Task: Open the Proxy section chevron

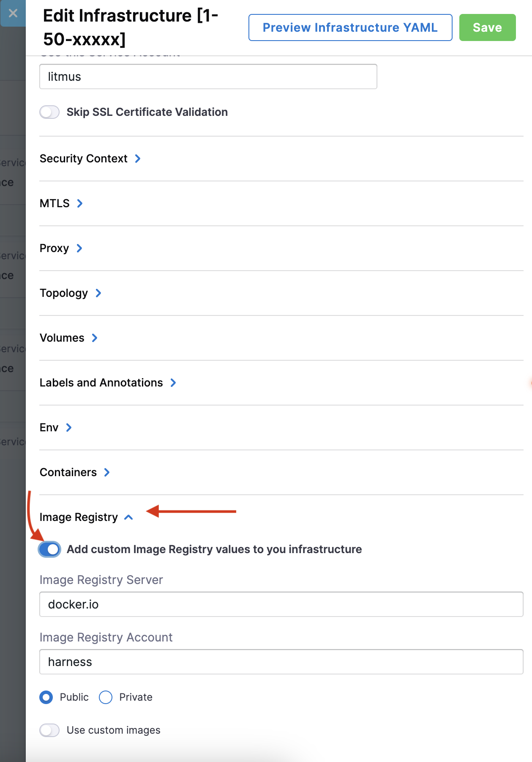Action: click(79, 248)
